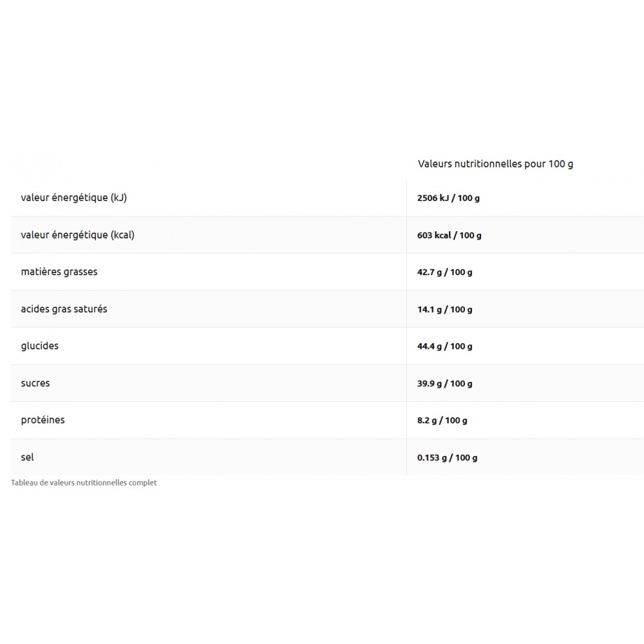Click the '603 kcal / 100 g' value
The width and height of the screenshot is (644, 644).
point(449,236)
